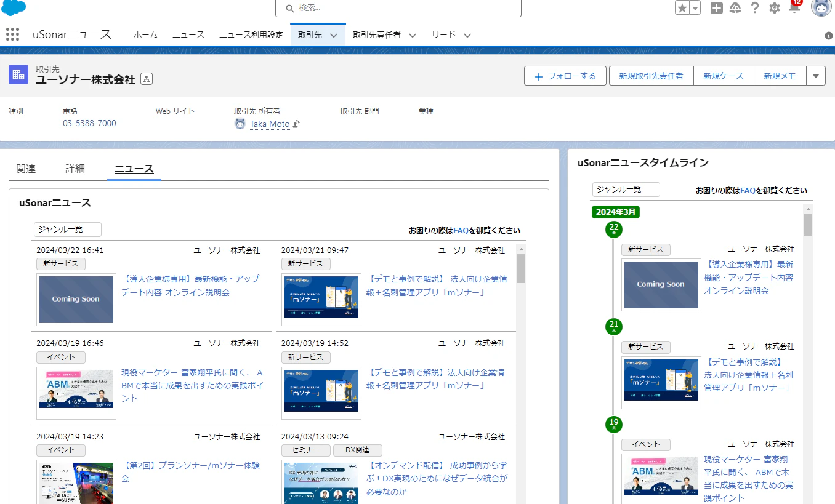The width and height of the screenshot is (835, 504).
Task: Open ジャンル一覧 in the uSonarニュース panel
Action: tap(68, 230)
